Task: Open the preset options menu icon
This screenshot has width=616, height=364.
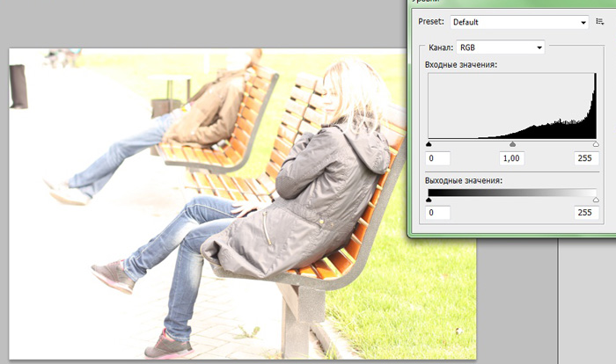Action: (599, 22)
